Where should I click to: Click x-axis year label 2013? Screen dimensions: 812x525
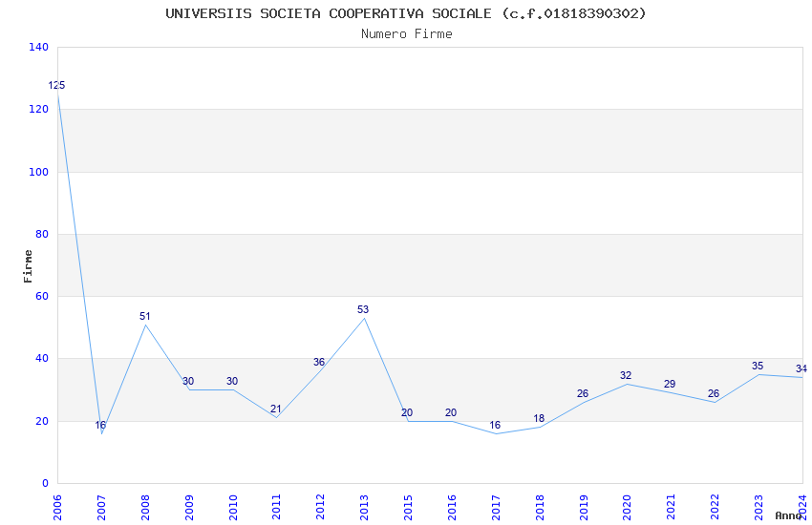point(364,507)
